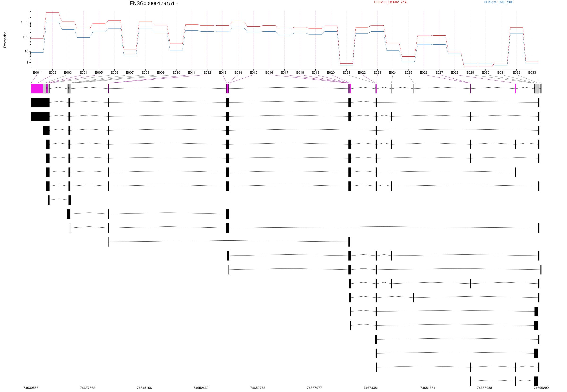Click the exon label E004
Screen dimensions: 567x392
[83, 73]
